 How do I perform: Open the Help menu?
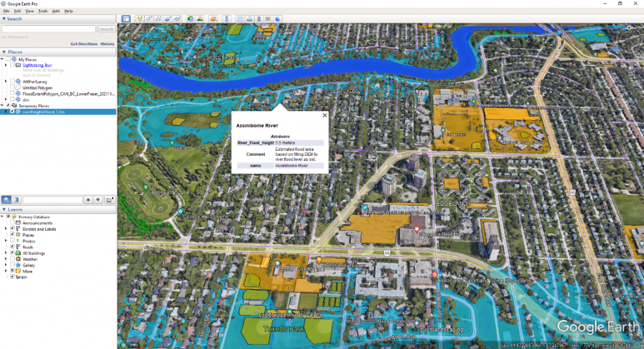coord(69,11)
